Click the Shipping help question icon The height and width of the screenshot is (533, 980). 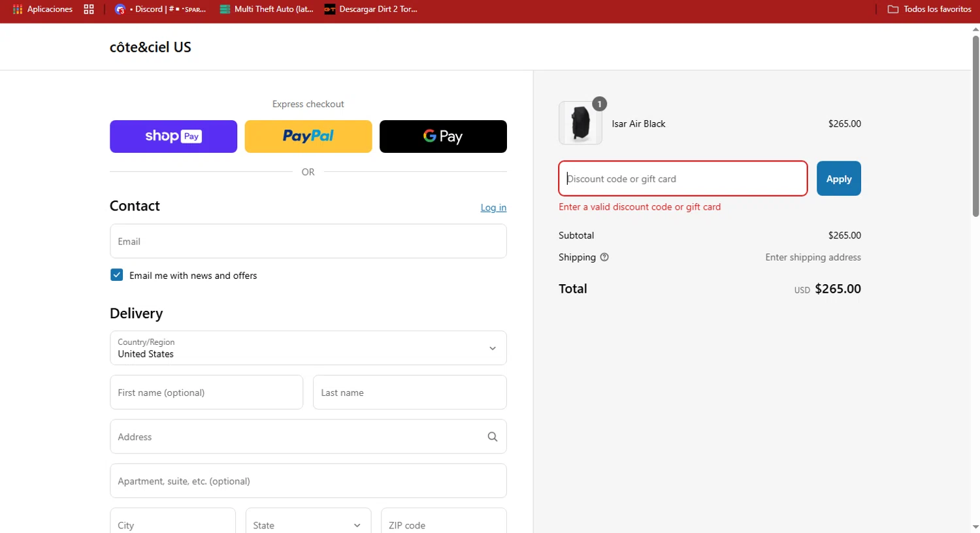(x=604, y=257)
